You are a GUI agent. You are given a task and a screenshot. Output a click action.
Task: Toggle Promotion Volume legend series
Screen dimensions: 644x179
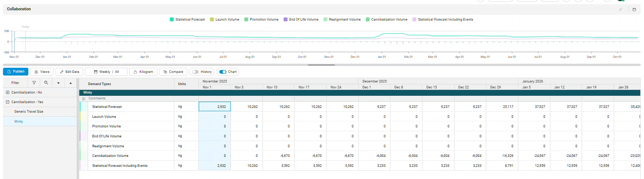click(x=261, y=20)
